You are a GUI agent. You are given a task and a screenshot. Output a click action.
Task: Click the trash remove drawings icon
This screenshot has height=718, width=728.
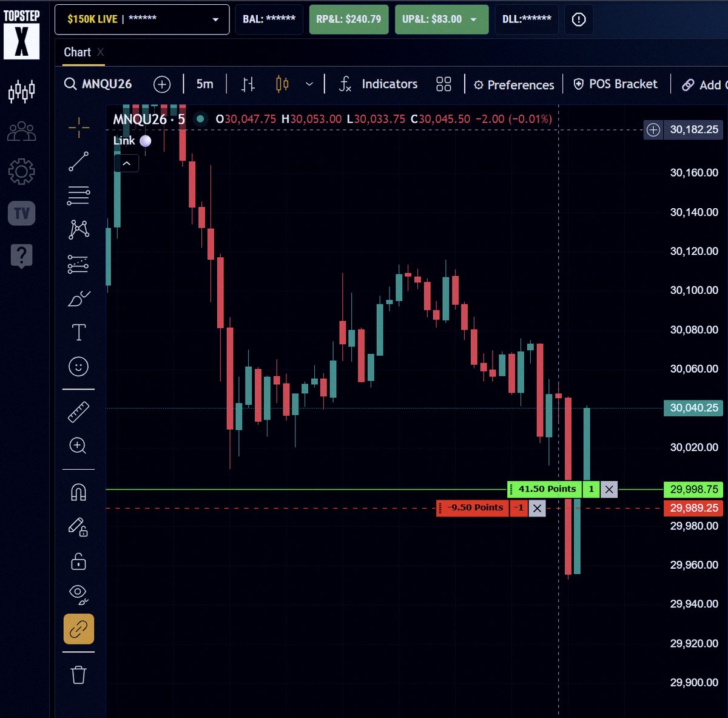78,674
